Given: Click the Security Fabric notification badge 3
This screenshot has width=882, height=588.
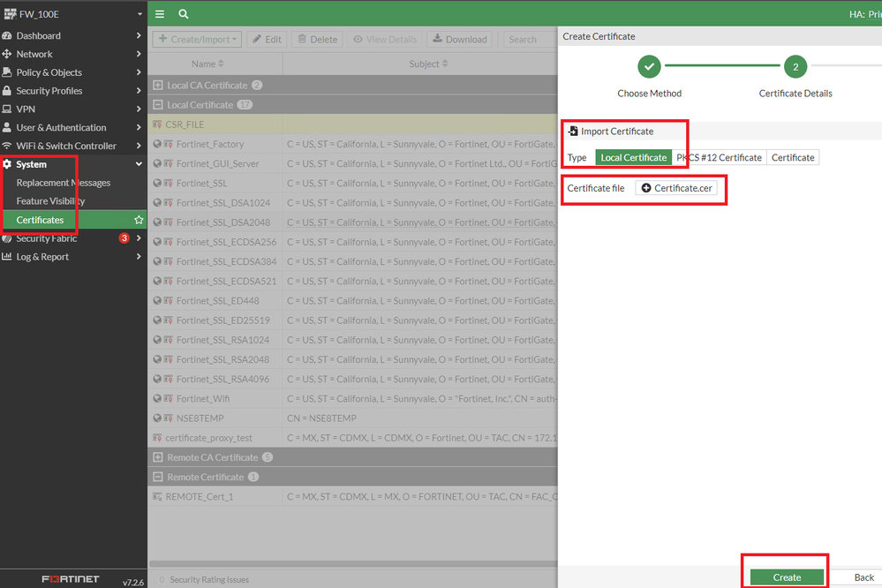Looking at the screenshot, I should (x=124, y=238).
